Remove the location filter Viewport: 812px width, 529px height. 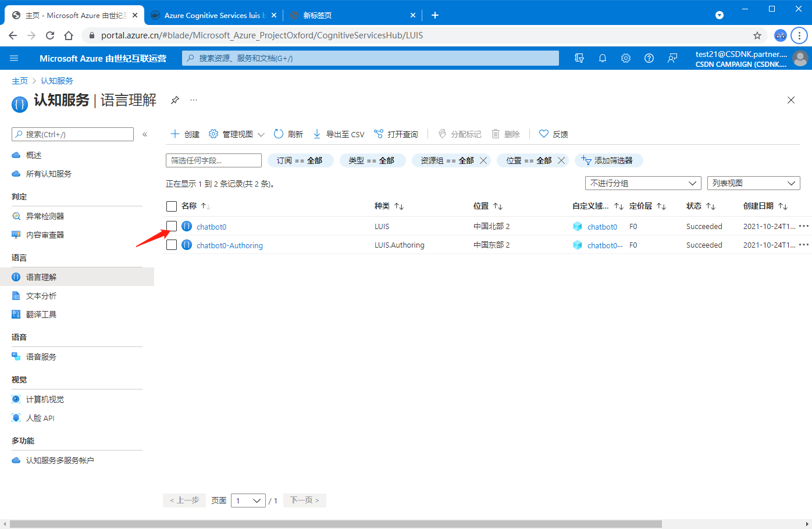(x=561, y=160)
